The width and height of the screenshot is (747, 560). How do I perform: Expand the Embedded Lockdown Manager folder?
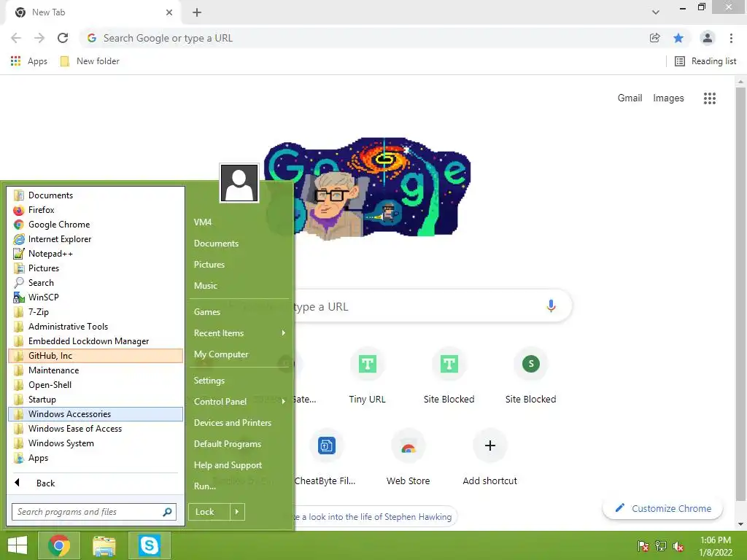[x=96, y=341]
